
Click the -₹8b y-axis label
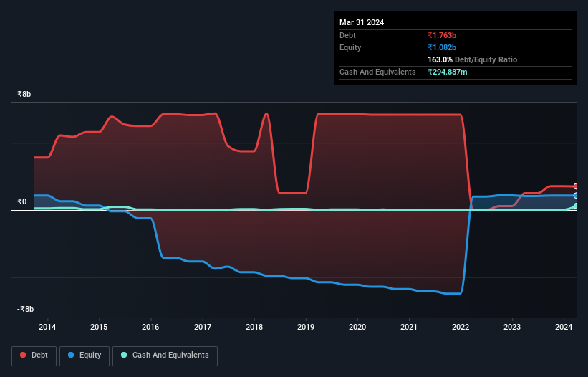pos(26,309)
